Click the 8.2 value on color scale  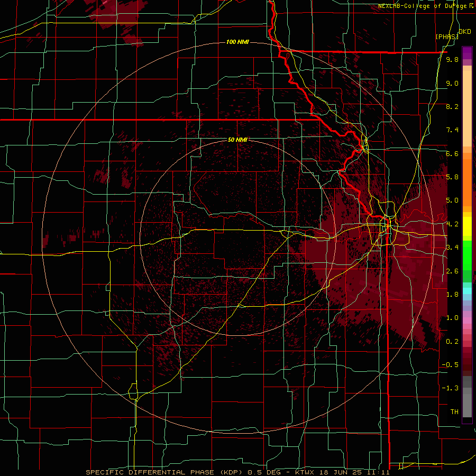452,106
